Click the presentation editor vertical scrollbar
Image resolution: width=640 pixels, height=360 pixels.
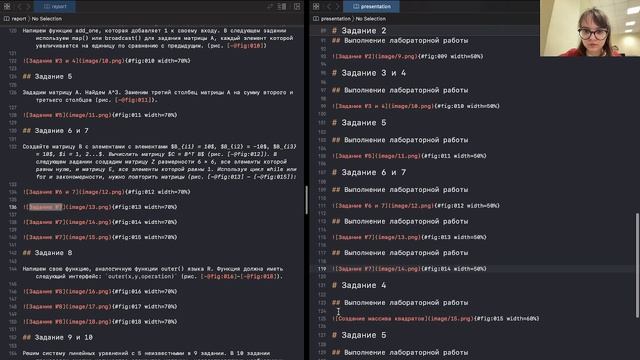click(x=637, y=265)
